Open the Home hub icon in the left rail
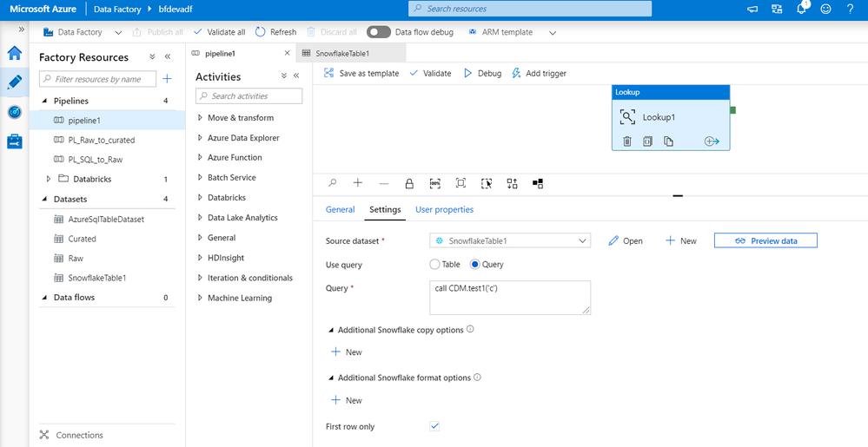The image size is (868, 447). tap(15, 53)
